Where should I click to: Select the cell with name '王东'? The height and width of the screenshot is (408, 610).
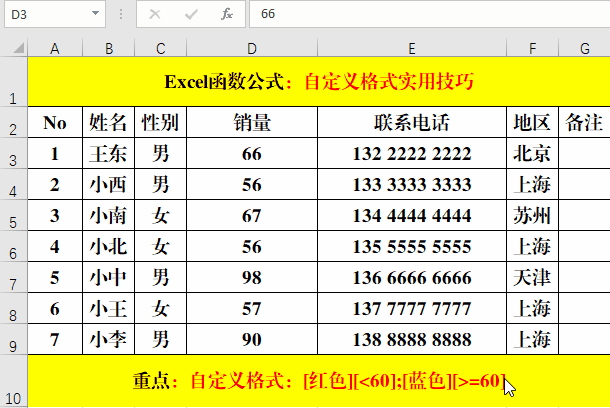(x=109, y=153)
